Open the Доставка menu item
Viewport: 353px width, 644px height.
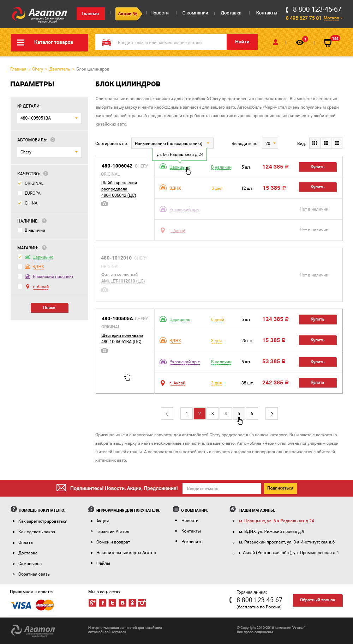[231, 13]
